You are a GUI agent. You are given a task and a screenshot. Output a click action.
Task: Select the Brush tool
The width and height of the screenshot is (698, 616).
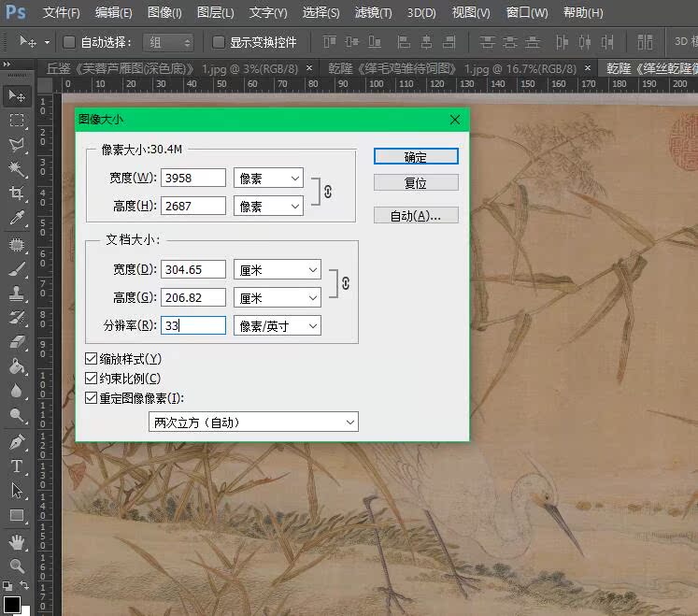click(17, 269)
